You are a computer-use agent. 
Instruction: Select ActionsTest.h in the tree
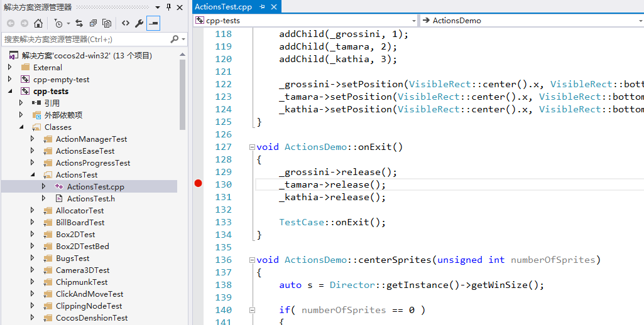[90, 198]
